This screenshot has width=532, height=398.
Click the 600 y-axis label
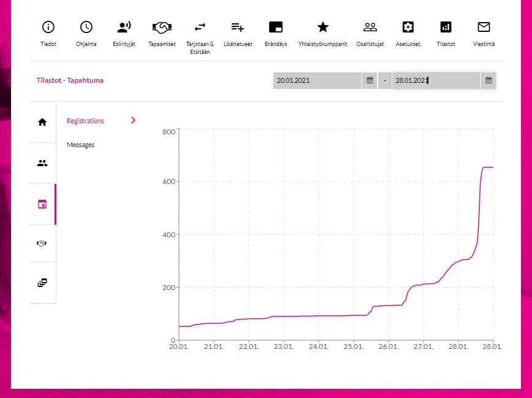pos(169,182)
